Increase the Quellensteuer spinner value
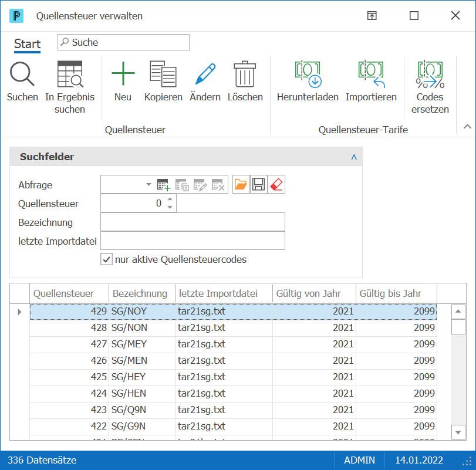Screen dimensions: 476x470 coord(170,199)
